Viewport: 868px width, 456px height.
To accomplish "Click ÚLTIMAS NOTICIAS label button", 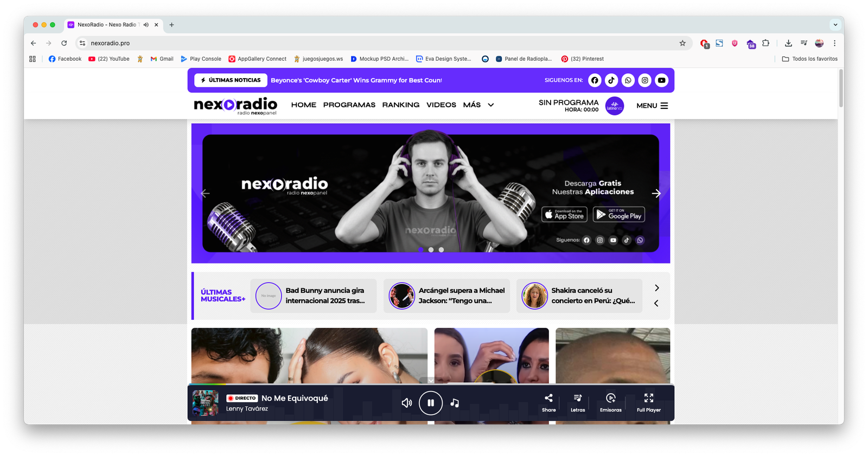I will (x=231, y=80).
